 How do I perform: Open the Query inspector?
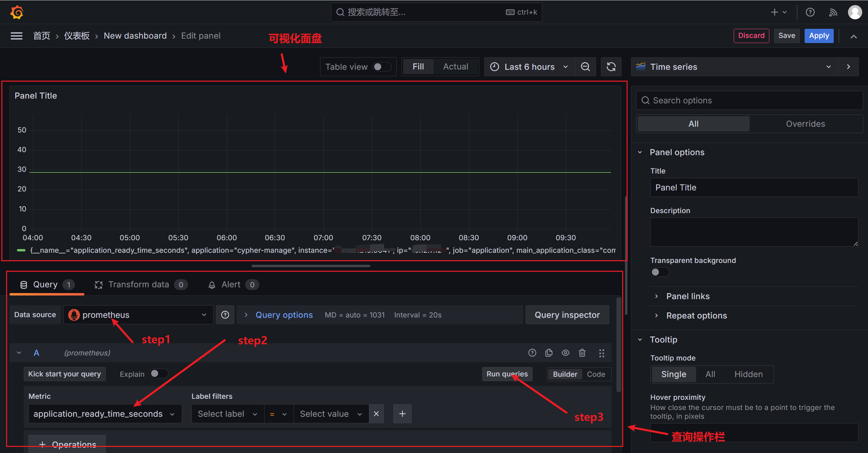567,315
